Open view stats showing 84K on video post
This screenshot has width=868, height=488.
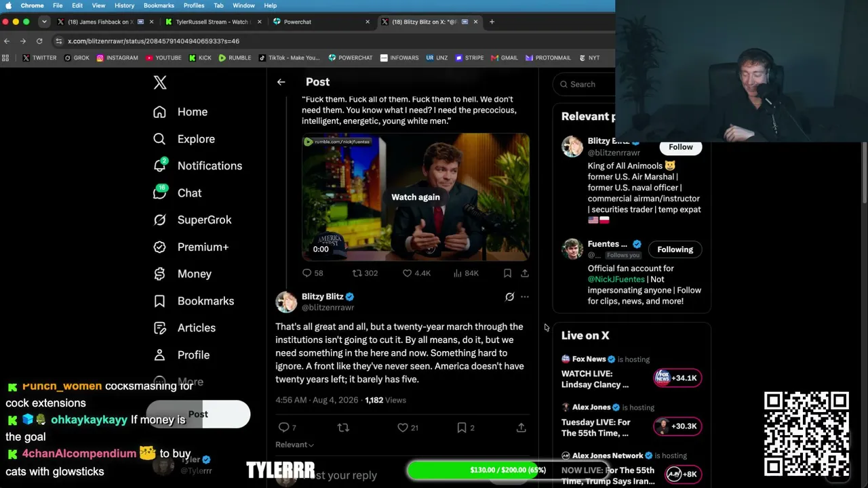click(465, 273)
